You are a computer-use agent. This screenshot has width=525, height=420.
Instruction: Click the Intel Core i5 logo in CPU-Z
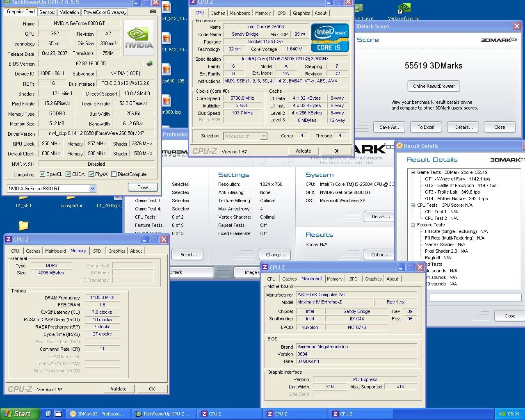pos(330,38)
